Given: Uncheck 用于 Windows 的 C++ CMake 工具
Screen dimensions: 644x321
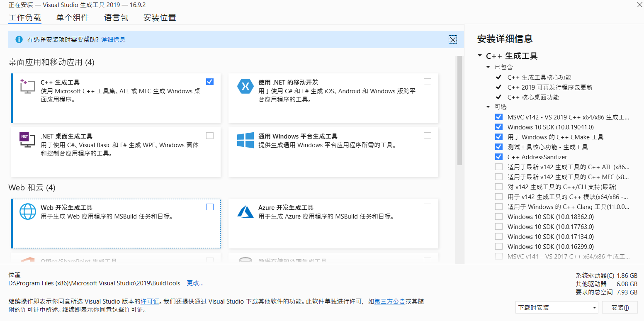Looking at the screenshot, I should (499, 137).
